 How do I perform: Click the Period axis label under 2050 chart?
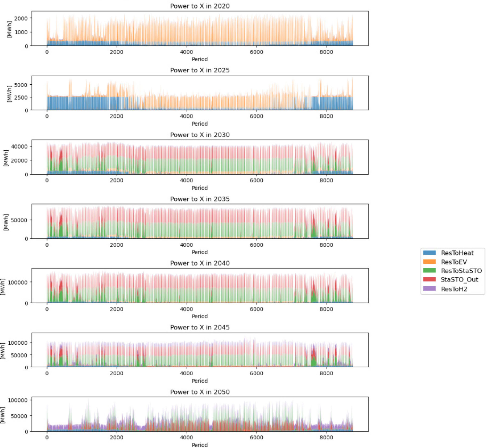pyautogui.click(x=200, y=445)
